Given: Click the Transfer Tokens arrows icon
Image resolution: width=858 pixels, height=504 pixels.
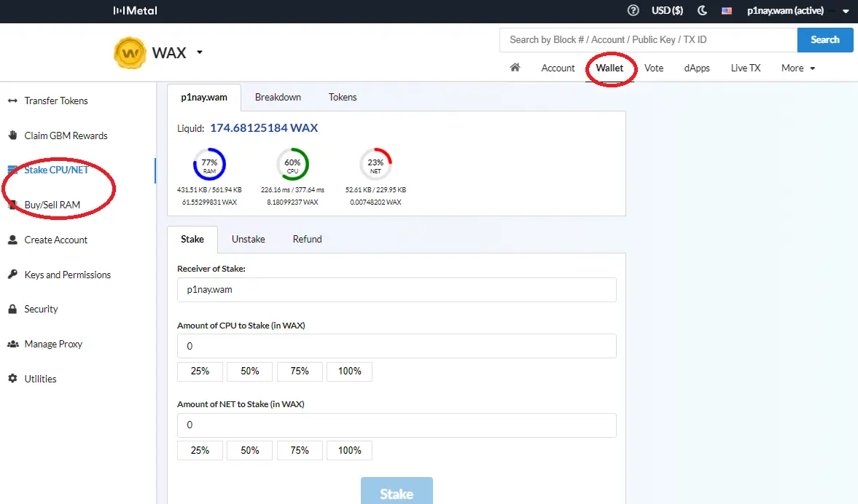Looking at the screenshot, I should tap(12, 101).
